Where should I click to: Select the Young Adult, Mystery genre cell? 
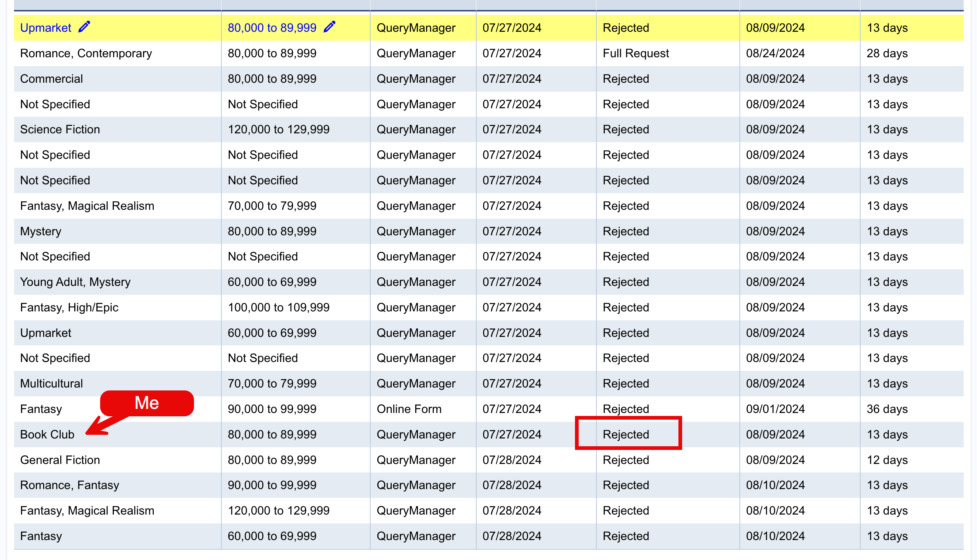(x=117, y=282)
